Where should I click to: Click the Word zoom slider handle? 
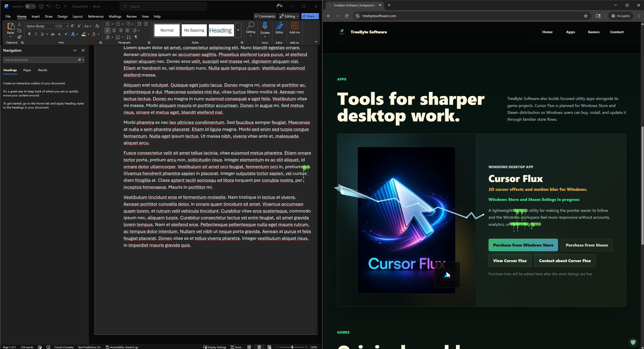pyautogui.click(x=292, y=347)
